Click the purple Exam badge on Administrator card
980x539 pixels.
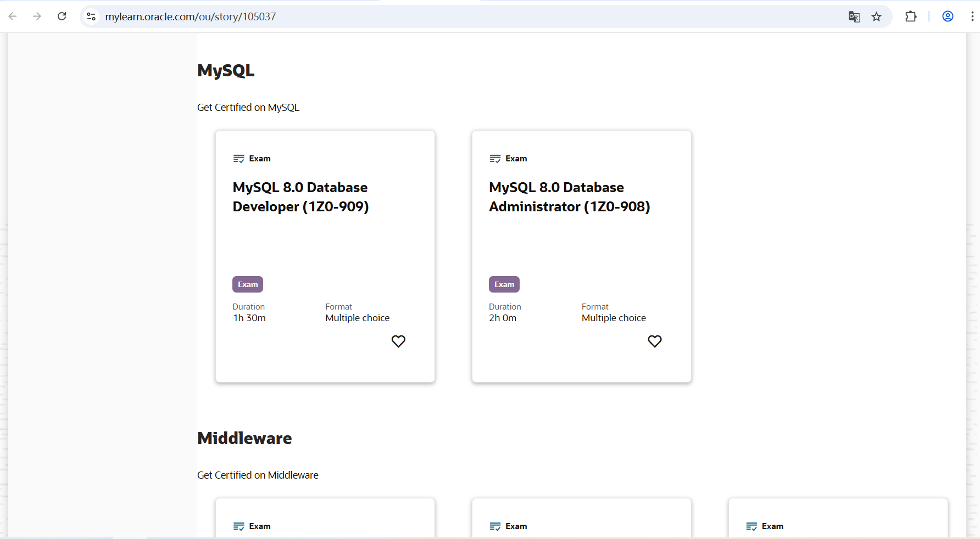[504, 284]
